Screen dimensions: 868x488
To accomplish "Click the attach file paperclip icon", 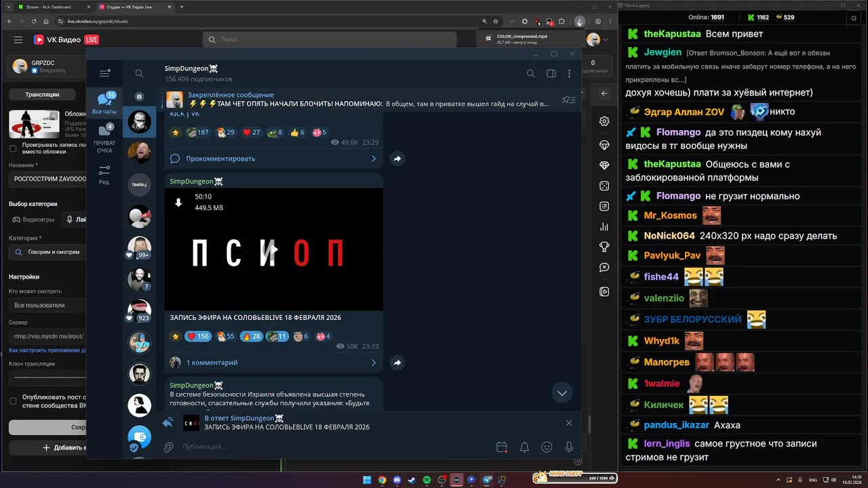I will click(x=169, y=447).
